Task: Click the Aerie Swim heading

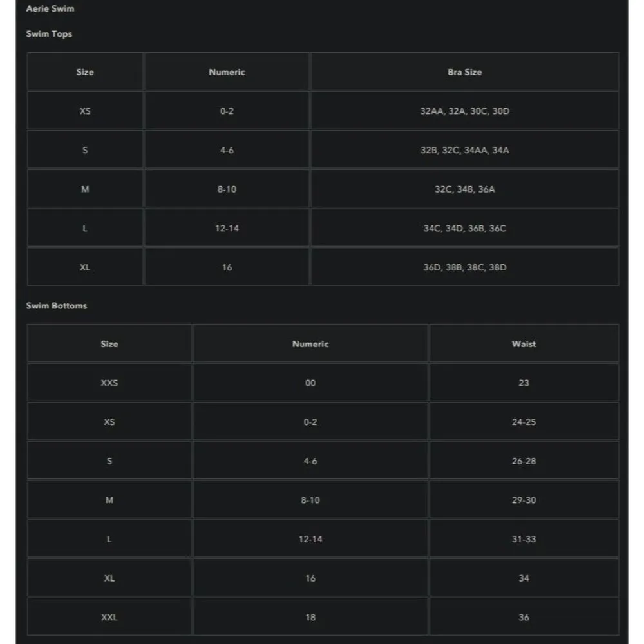Action: (50, 9)
